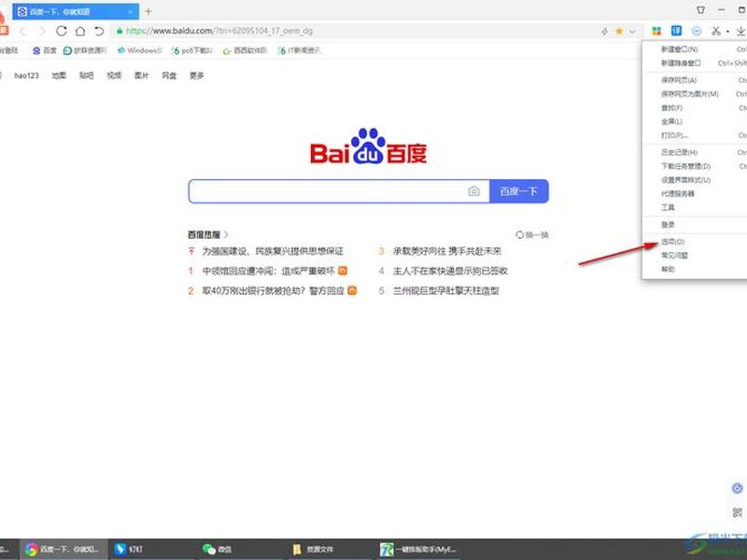Select 登录 in the menu

[x=696, y=225]
